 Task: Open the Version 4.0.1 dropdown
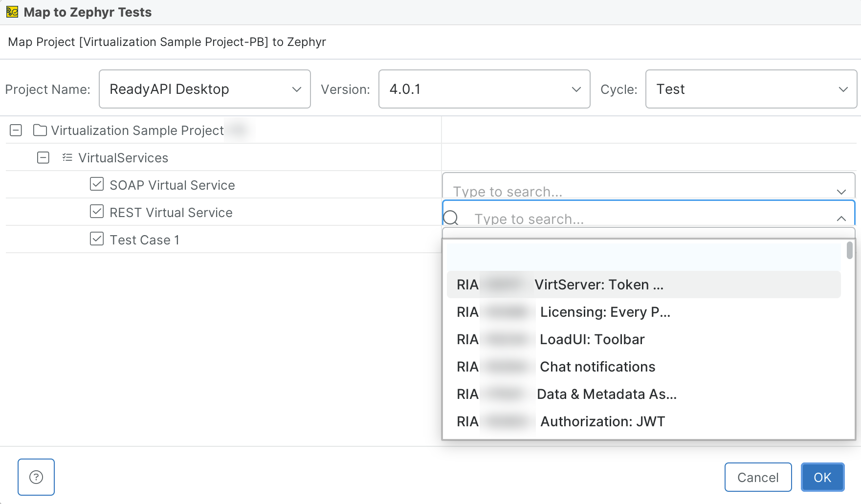tap(485, 89)
